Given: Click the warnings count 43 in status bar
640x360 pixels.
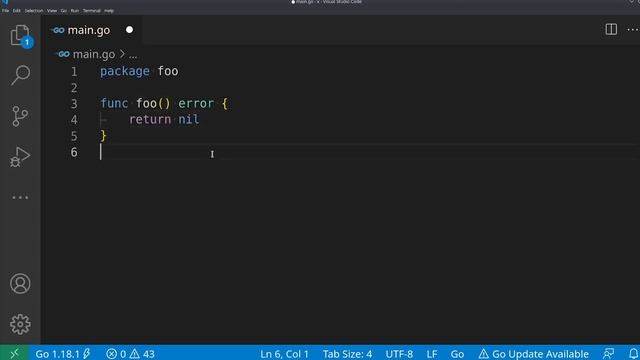Looking at the screenshot, I should [x=142, y=354].
